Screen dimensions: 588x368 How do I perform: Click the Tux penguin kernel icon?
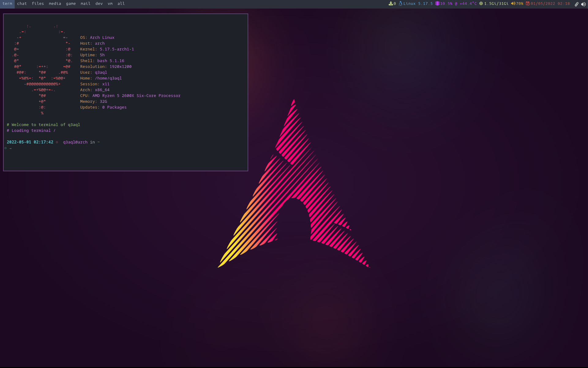pyautogui.click(x=400, y=4)
